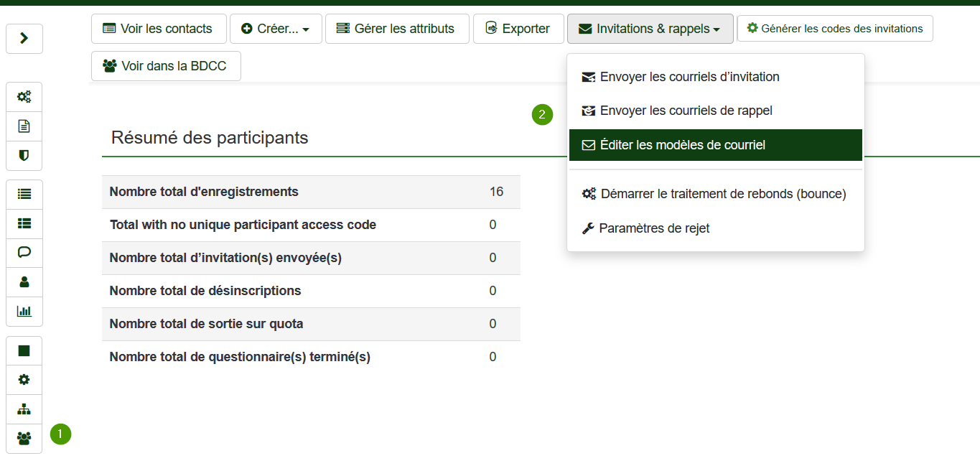
Task: Open the shield permissions icon in sidebar
Action: click(x=24, y=155)
